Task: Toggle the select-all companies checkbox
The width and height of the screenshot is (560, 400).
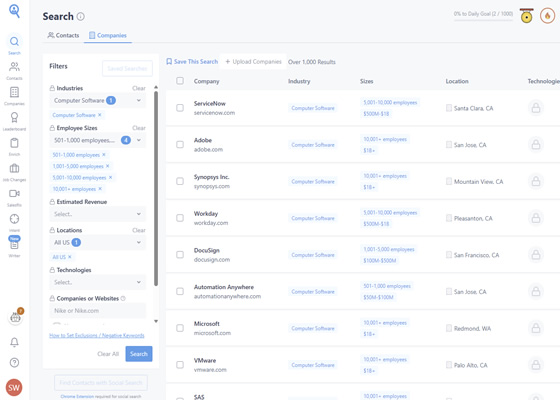Action: pos(180,81)
